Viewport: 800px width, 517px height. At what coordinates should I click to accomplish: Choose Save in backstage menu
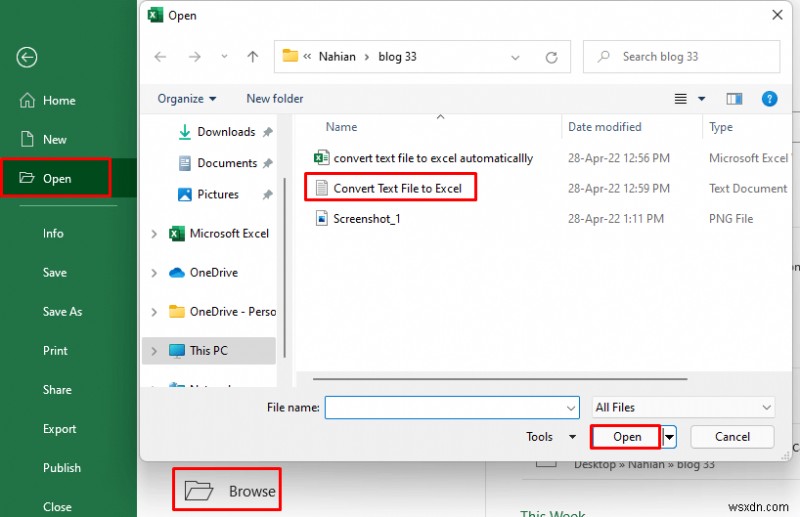pos(55,273)
